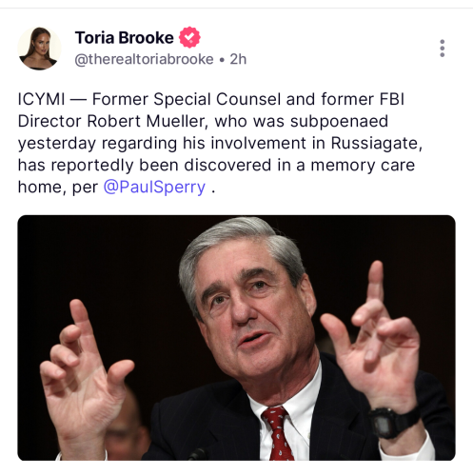Open the @PaulSperry mention link

click(154, 187)
